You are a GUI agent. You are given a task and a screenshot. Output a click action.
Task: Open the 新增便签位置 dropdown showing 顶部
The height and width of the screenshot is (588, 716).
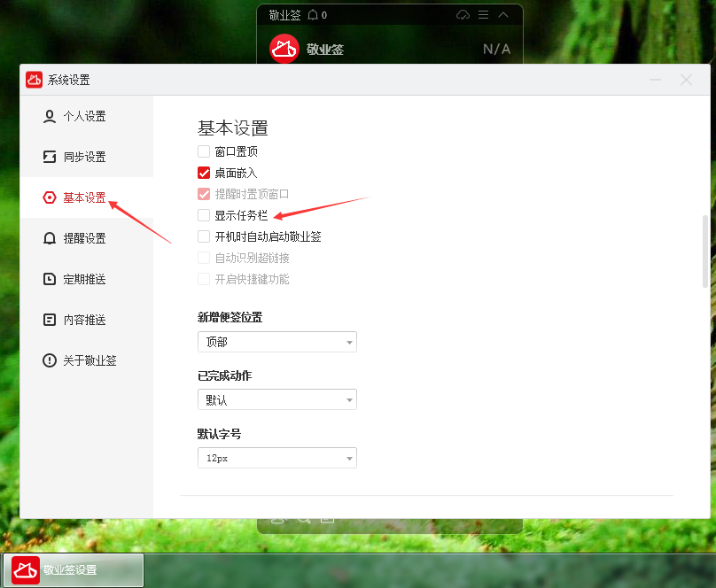(x=277, y=342)
